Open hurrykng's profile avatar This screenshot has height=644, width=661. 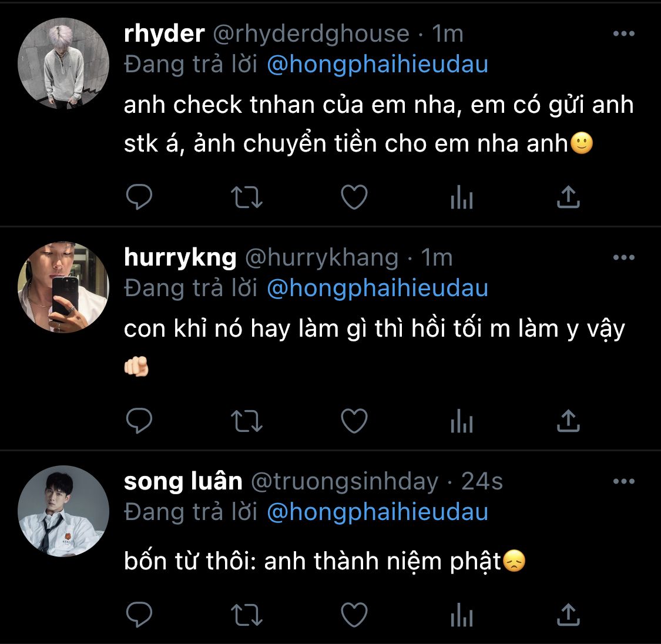coord(63,287)
